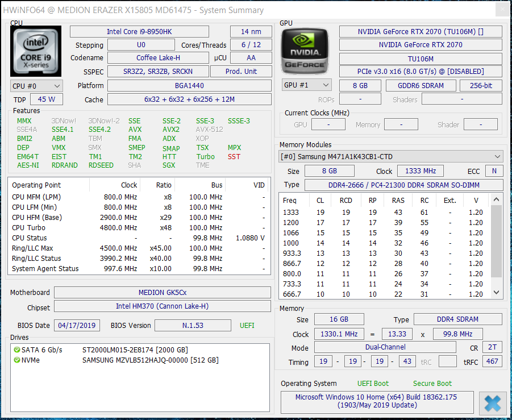Click the 8 GB GPU memory field

click(360, 86)
